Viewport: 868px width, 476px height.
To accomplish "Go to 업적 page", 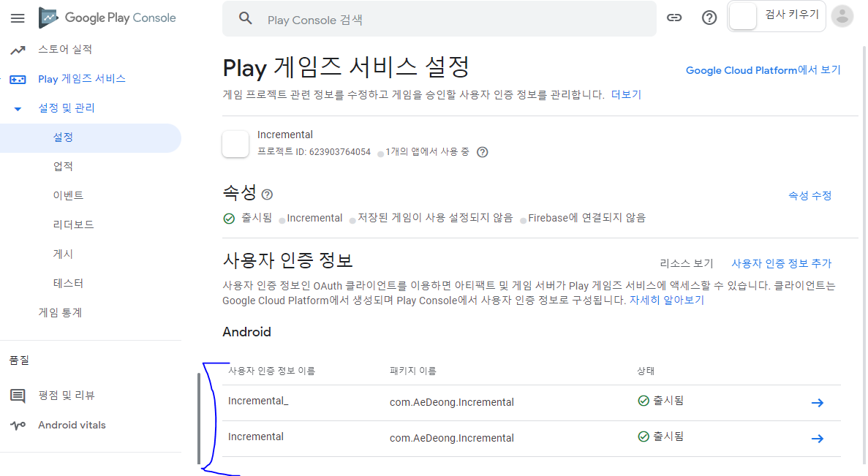I will [x=63, y=167].
